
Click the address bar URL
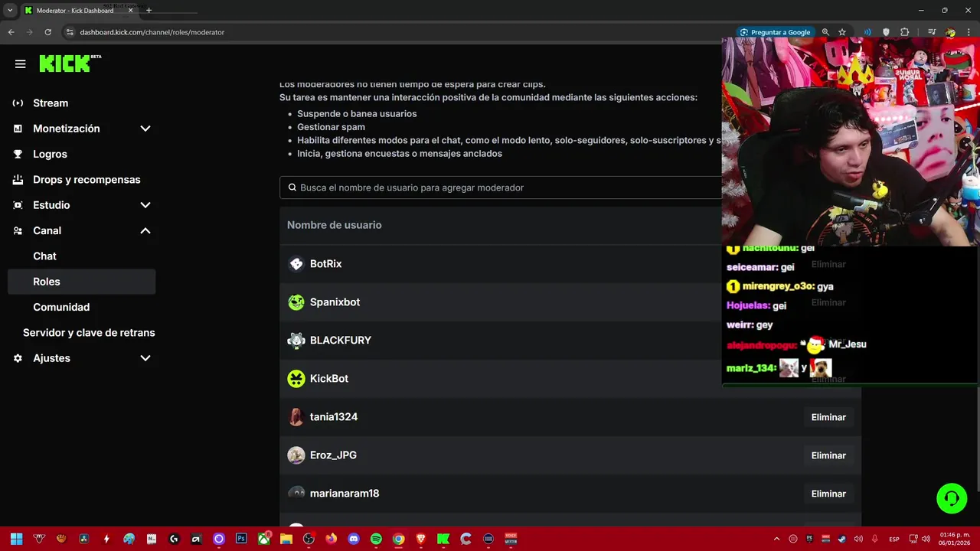[152, 32]
